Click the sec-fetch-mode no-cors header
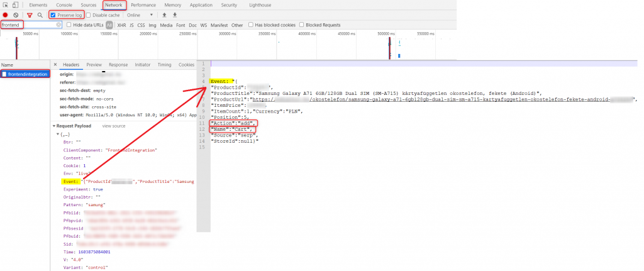The image size is (644, 271). (x=87, y=99)
